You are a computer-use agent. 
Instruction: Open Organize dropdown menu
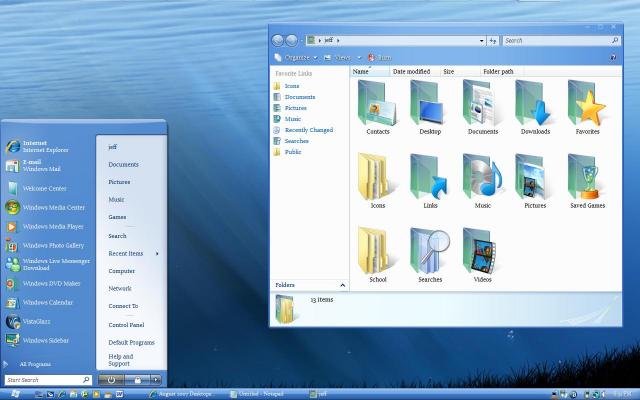click(x=296, y=58)
